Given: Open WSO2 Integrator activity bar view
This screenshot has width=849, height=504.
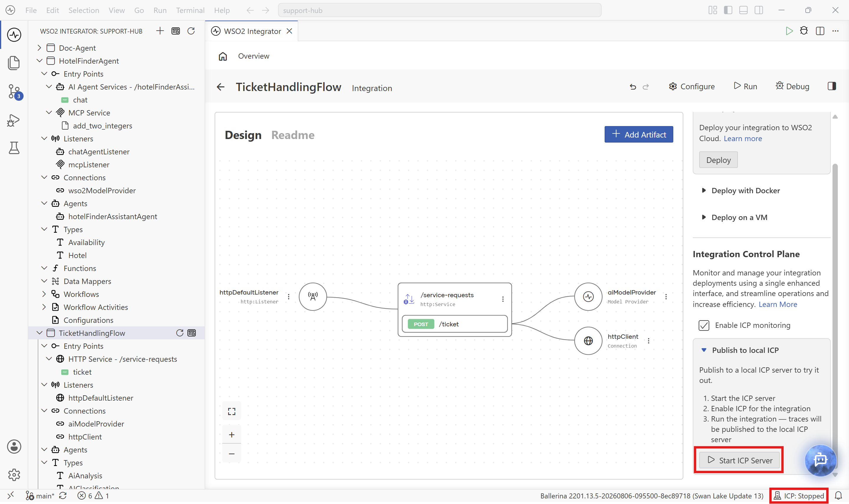Looking at the screenshot, I should point(14,35).
